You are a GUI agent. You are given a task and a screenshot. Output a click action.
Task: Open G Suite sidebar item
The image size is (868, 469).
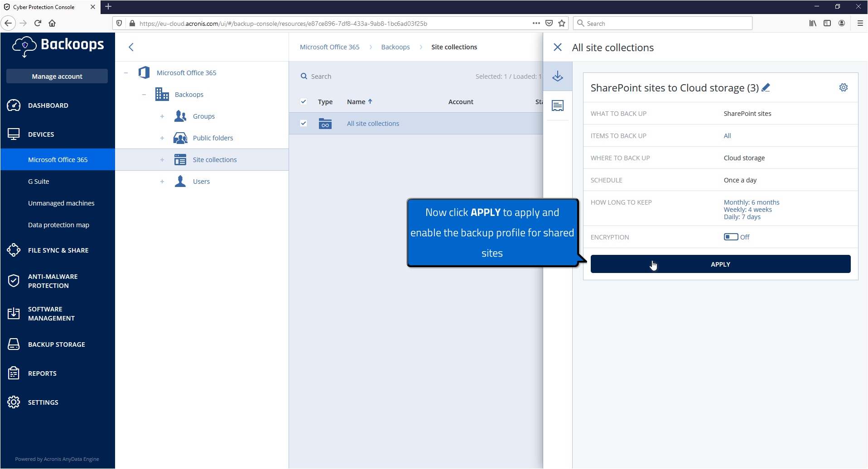[58, 181]
